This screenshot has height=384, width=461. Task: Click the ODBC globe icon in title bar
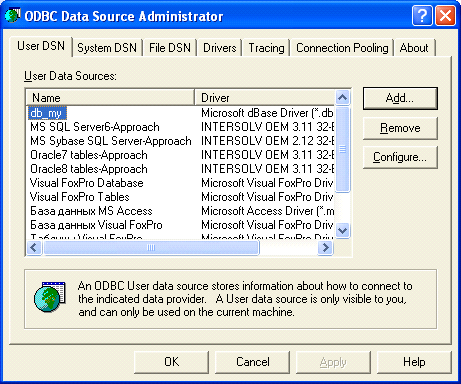[13, 15]
